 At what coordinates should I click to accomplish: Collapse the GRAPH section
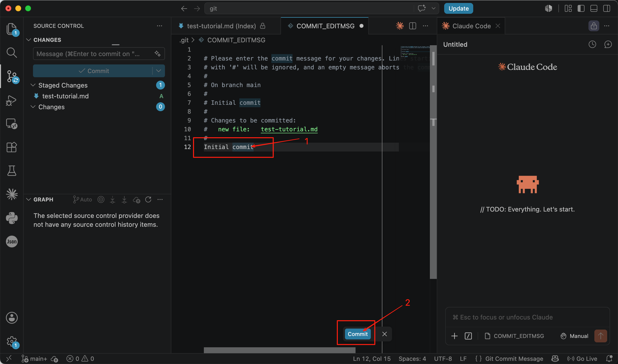29,199
